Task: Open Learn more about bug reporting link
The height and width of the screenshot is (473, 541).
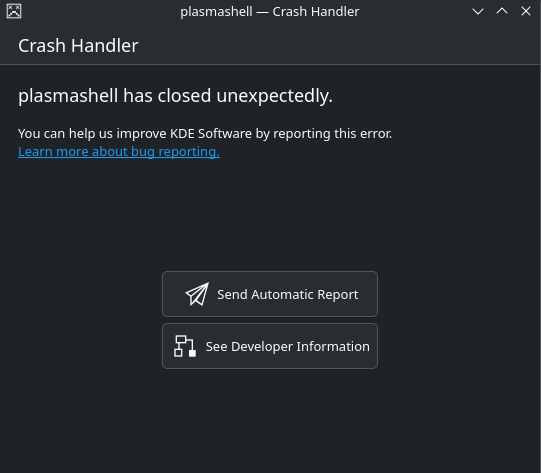Action: [119, 152]
